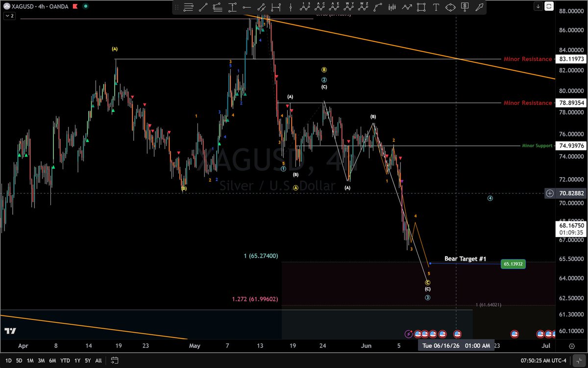Select Elliott Triple Combo WXYXZ tool
This screenshot has width=588, height=368.
click(363, 7)
